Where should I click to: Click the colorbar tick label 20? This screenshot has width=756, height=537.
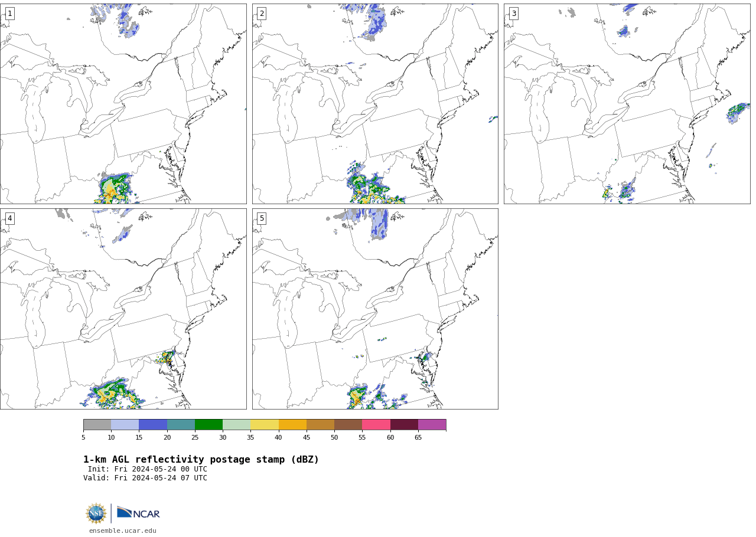click(167, 438)
